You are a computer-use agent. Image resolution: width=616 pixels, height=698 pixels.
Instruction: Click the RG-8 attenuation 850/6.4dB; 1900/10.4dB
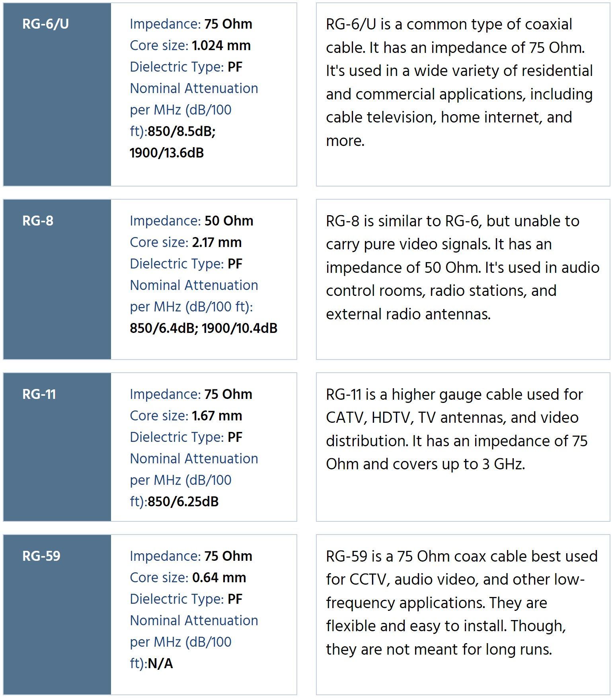(x=203, y=328)
